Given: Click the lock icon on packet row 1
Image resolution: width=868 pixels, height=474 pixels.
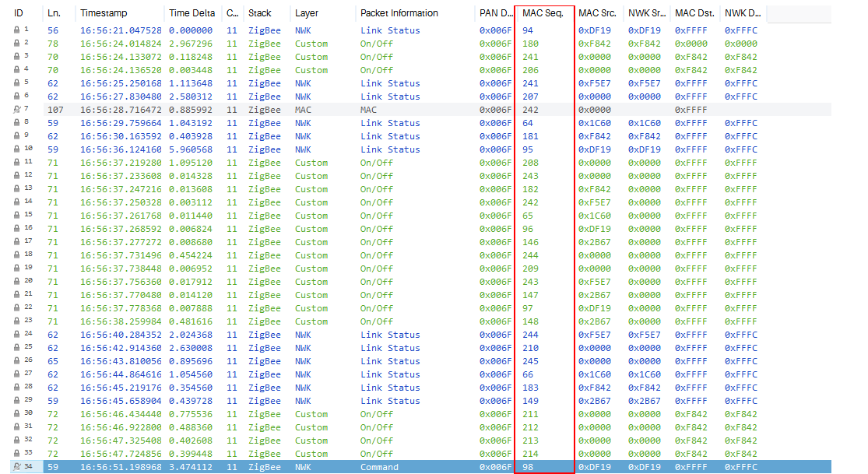Looking at the screenshot, I should 16,30.
